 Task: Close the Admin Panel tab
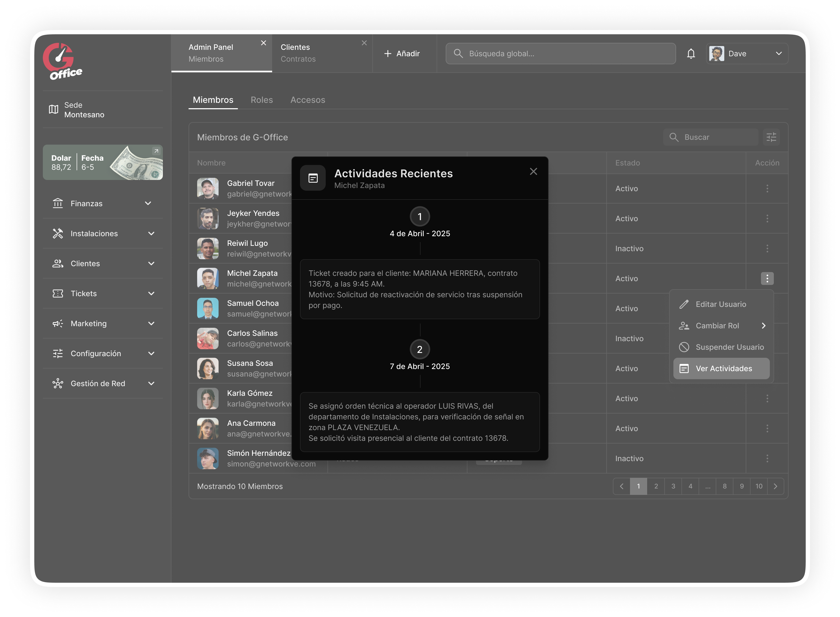click(263, 43)
